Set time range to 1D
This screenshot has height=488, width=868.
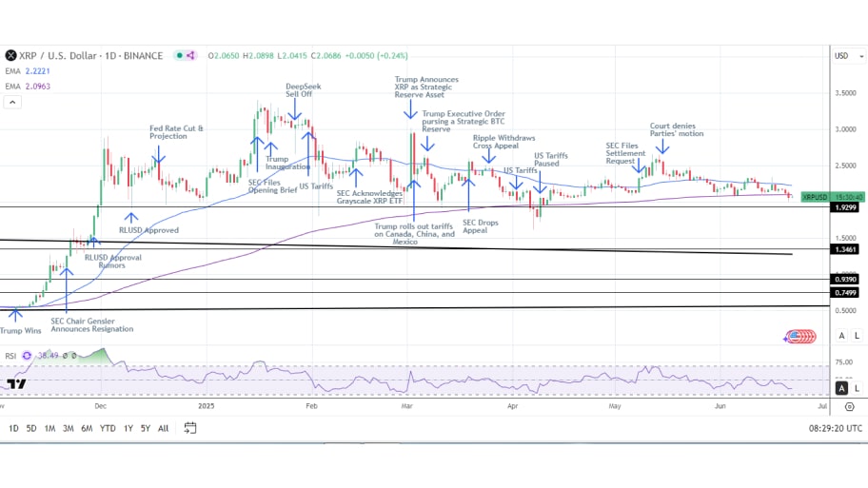click(14, 428)
